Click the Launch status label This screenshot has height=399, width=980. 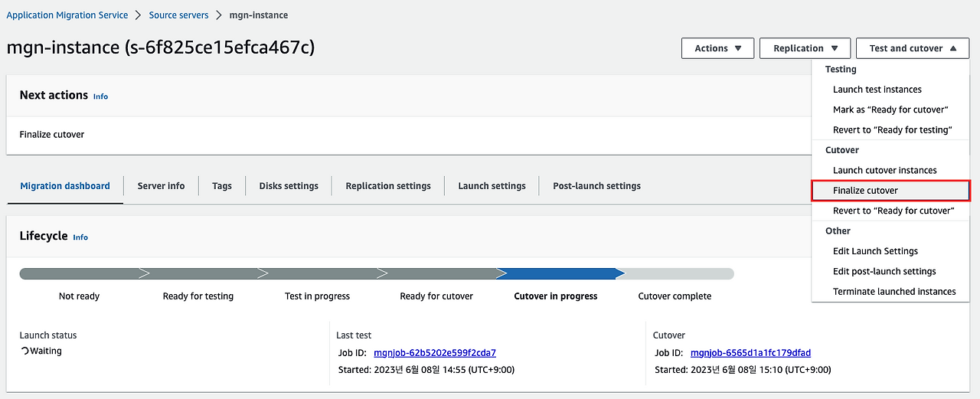(x=48, y=335)
